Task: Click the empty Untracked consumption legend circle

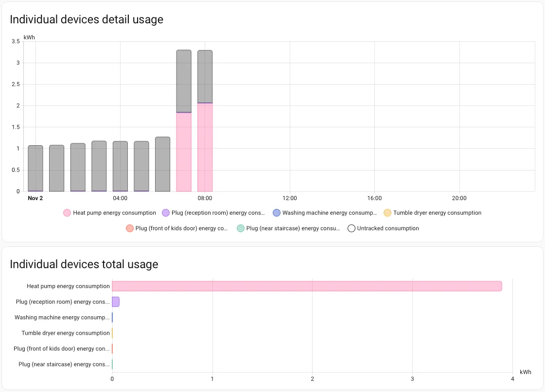Action: 352,228
